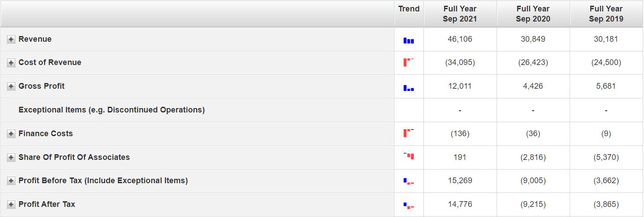644x217 pixels.
Task: Expand the Profit After Tax row
Action: pos(11,205)
